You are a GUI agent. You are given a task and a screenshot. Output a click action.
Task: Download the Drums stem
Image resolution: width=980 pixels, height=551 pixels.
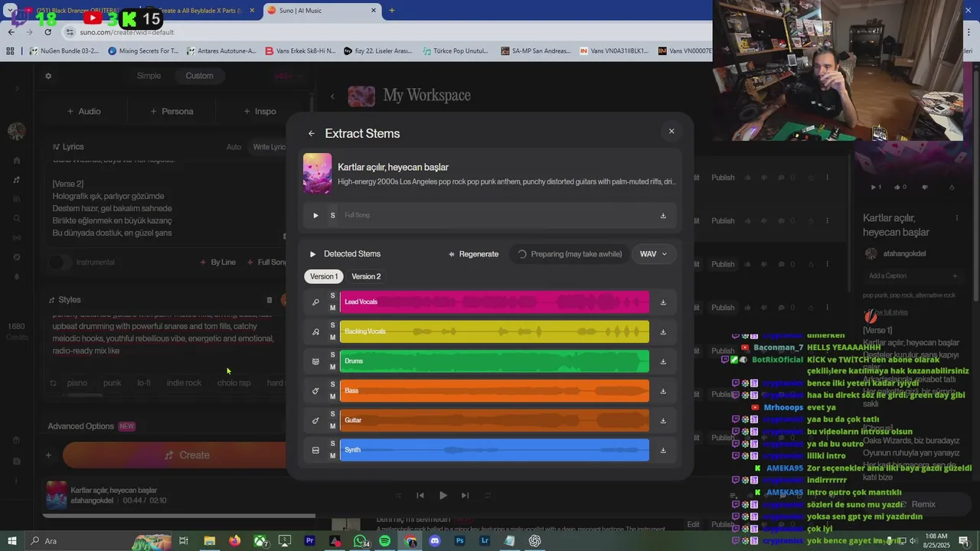(663, 361)
